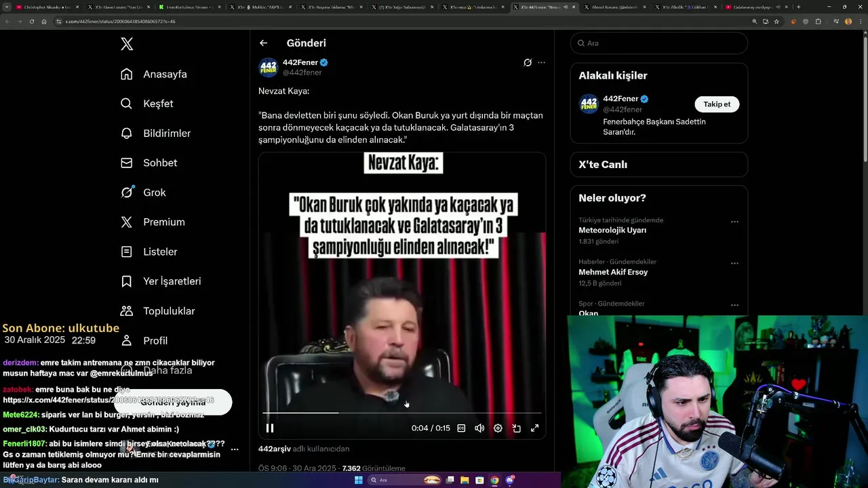The image size is (868, 488).
Task: Expand video to fullscreen
Action: tap(534, 428)
